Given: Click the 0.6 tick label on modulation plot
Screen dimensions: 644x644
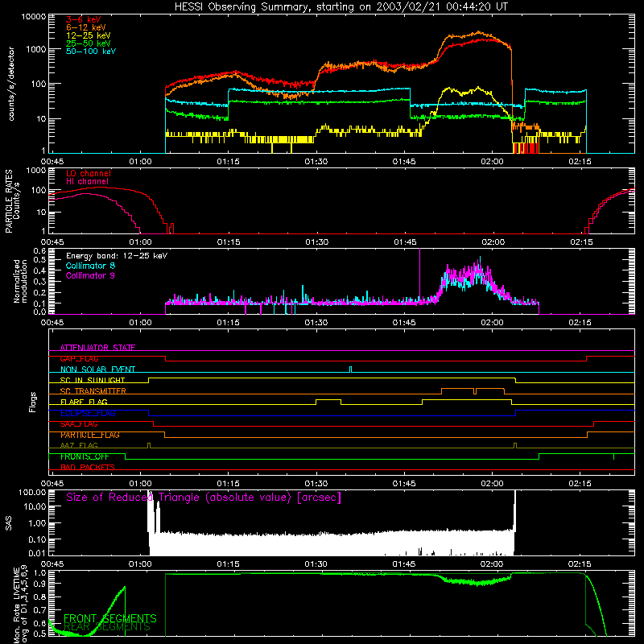Looking at the screenshot, I should point(39,250).
